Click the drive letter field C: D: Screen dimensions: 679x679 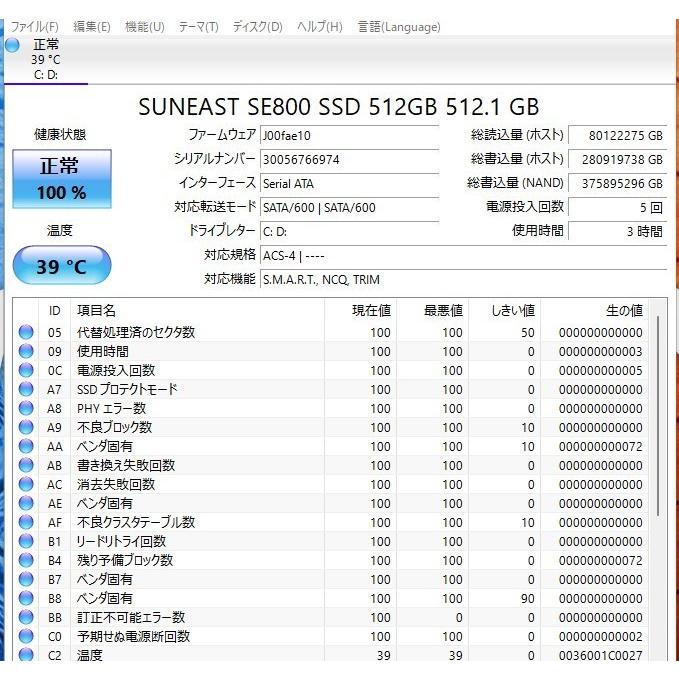pos(349,232)
